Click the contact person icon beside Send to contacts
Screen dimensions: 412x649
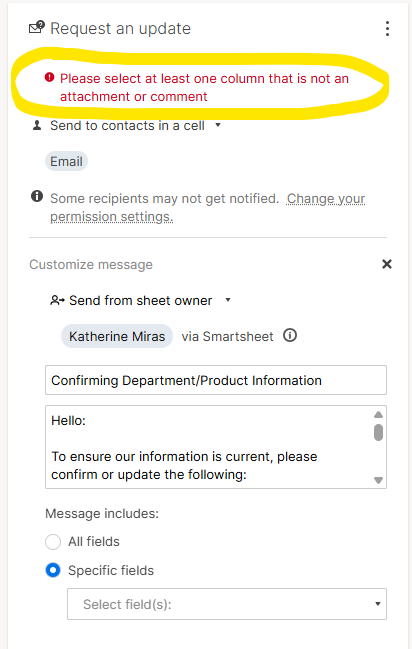(37, 125)
